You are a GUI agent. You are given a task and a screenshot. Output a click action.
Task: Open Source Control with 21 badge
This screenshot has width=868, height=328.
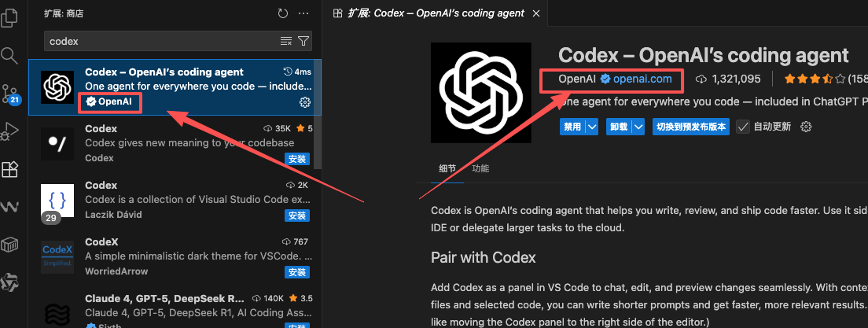[10, 93]
